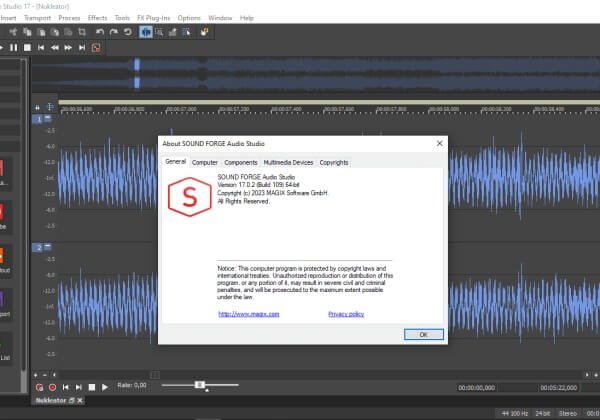Go to end in top transport bar
This screenshot has height=420, width=600.
[x=82, y=48]
